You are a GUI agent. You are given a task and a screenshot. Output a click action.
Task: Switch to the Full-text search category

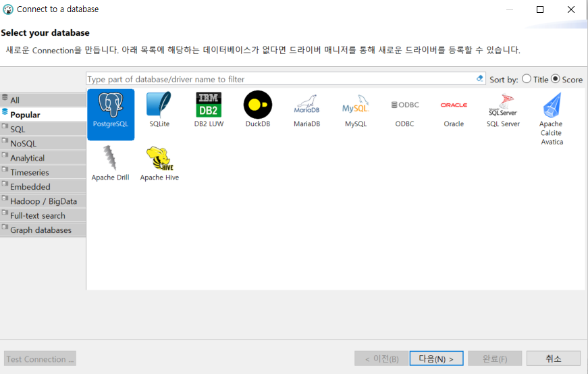pyautogui.click(x=43, y=215)
